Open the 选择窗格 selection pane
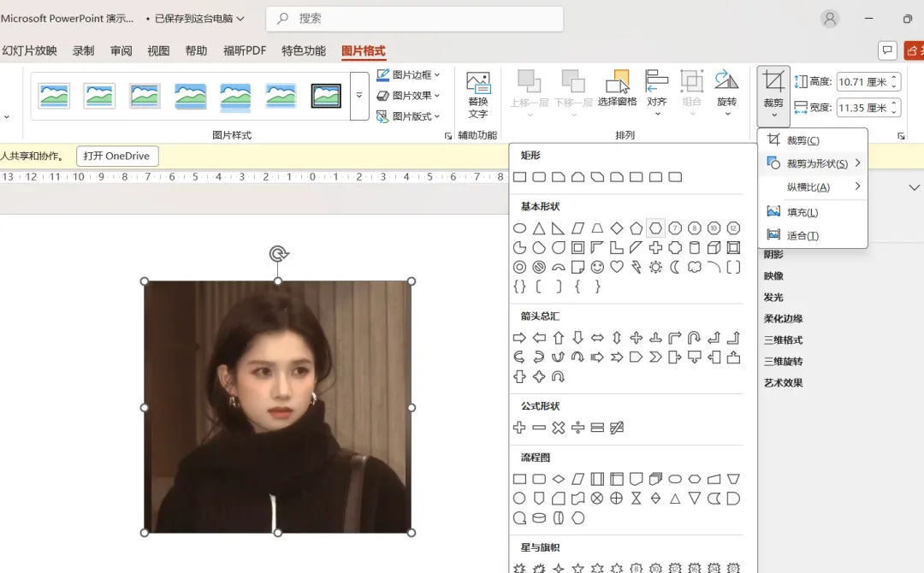The width and height of the screenshot is (924, 573). [617, 89]
